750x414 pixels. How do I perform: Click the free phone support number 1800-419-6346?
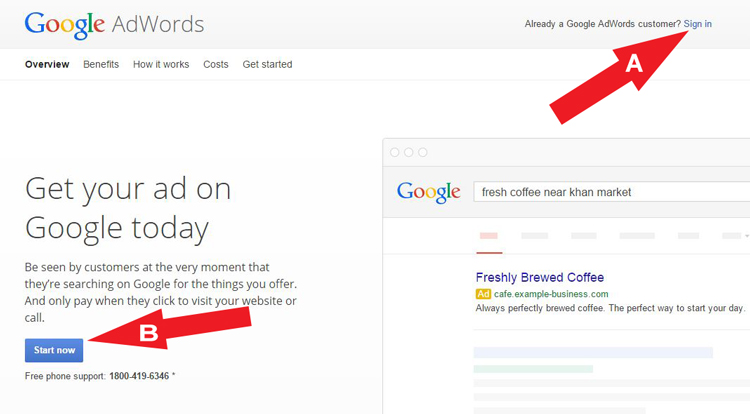coord(139,376)
